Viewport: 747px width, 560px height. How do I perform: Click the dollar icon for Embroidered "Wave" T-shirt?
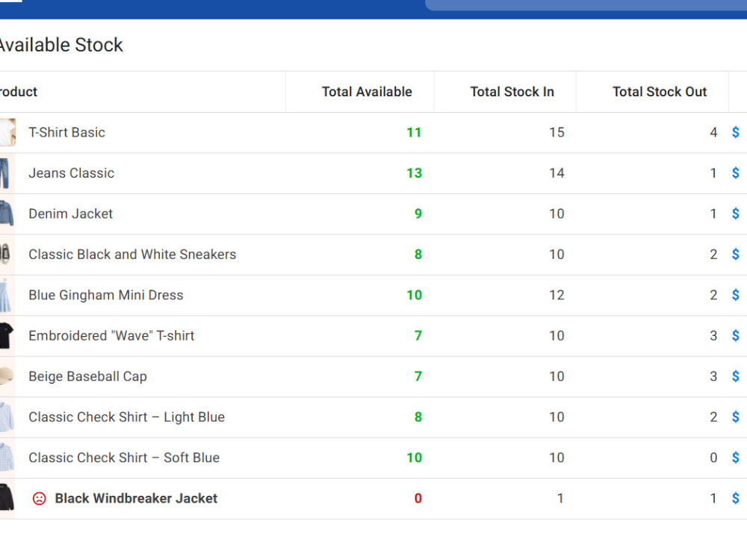pos(736,336)
